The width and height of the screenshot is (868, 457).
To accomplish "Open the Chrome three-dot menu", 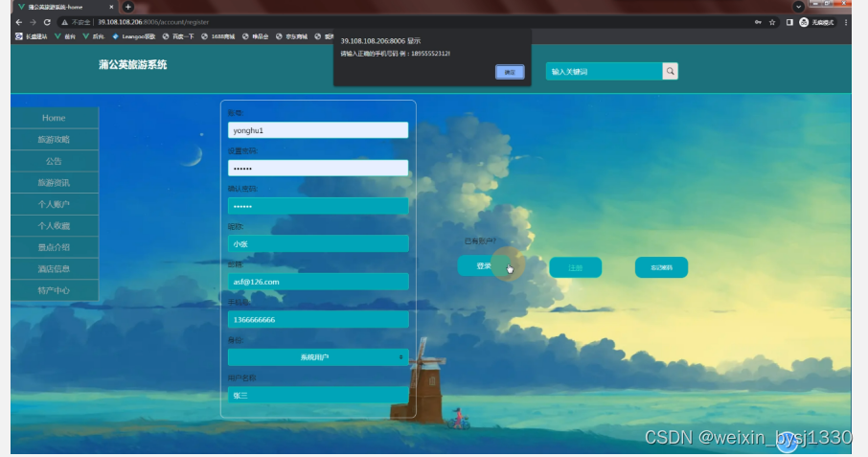I will click(x=846, y=22).
